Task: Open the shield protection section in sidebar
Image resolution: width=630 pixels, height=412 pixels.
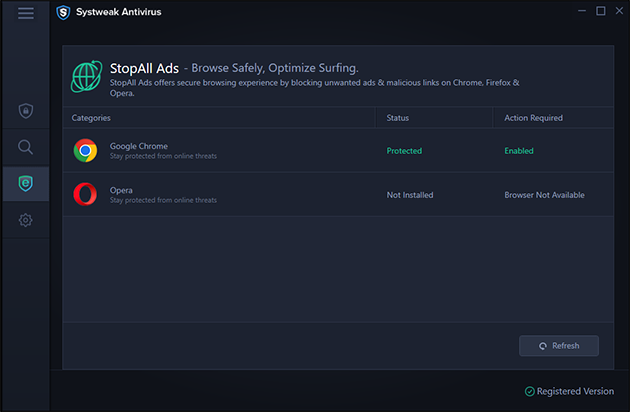Action: (25, 110)
